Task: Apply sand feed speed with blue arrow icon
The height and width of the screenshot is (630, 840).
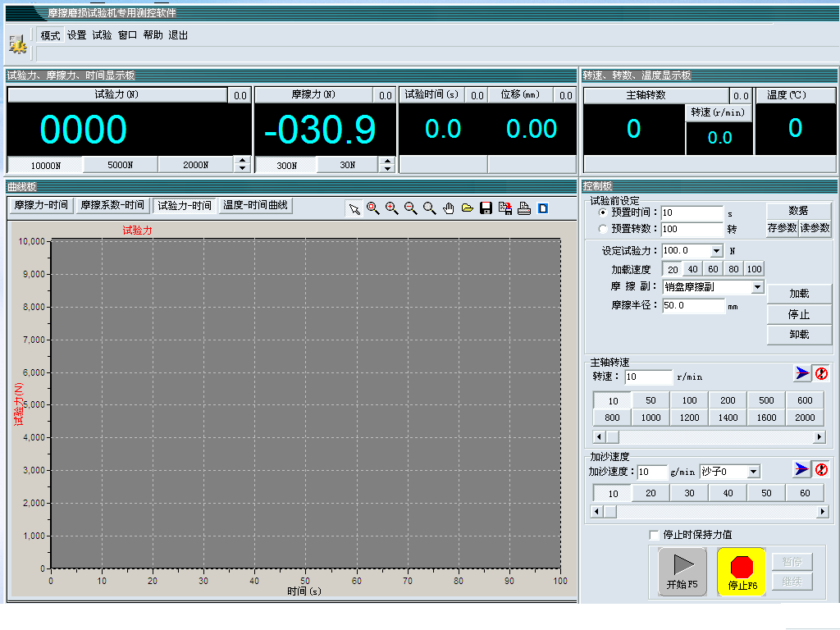Action: (x=802, y=469)
